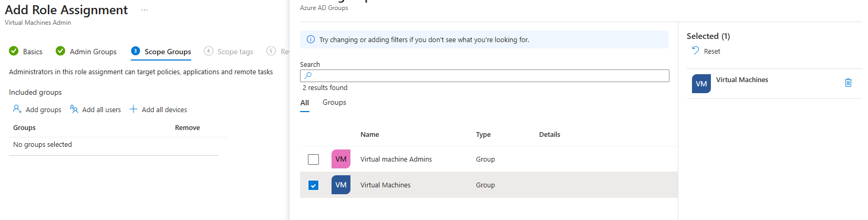Click the VM avatar in Selected panel
Image resolution: width=868 pixels, height=220 pixels.
[x=701, y=84]
